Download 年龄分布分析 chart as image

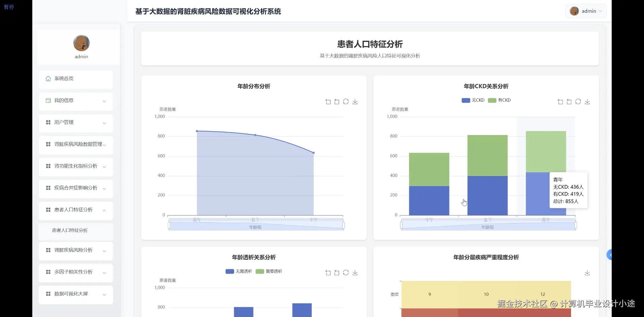(355, 102)
